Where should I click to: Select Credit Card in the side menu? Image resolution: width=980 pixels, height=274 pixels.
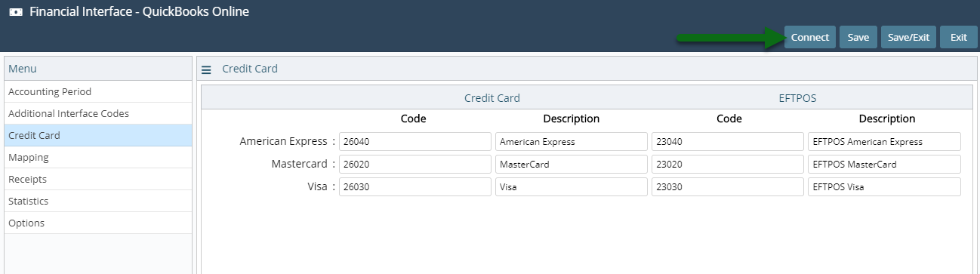click(98, 135)
